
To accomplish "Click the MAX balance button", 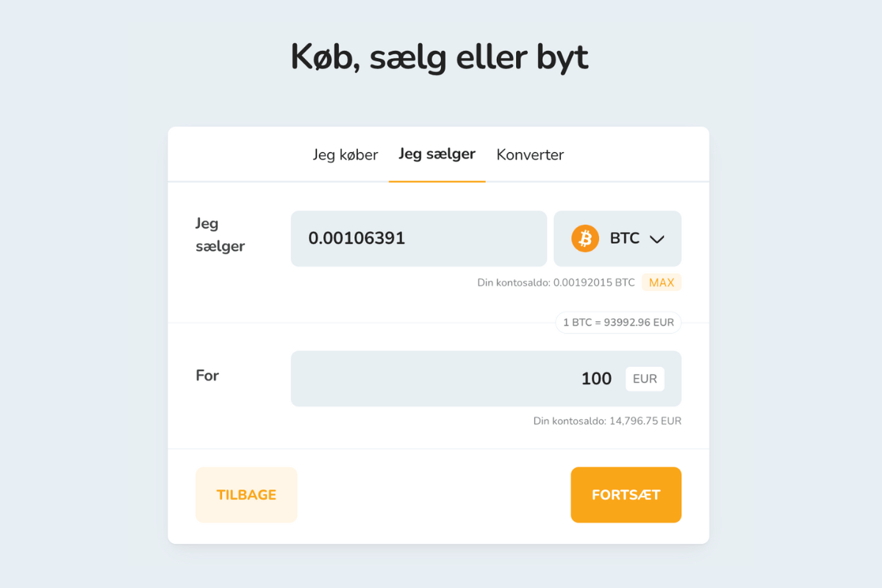I will click(x=661, y=282).
